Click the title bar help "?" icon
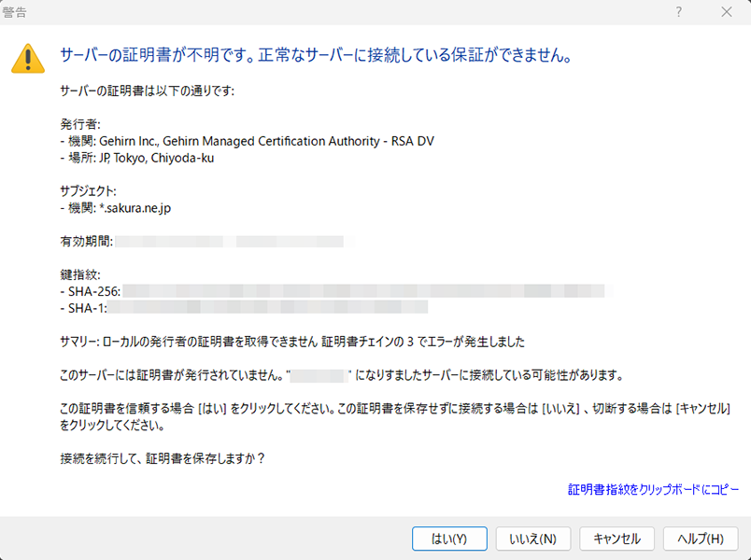This screenshot has width=751, height=560. click(x=678, y=12)
